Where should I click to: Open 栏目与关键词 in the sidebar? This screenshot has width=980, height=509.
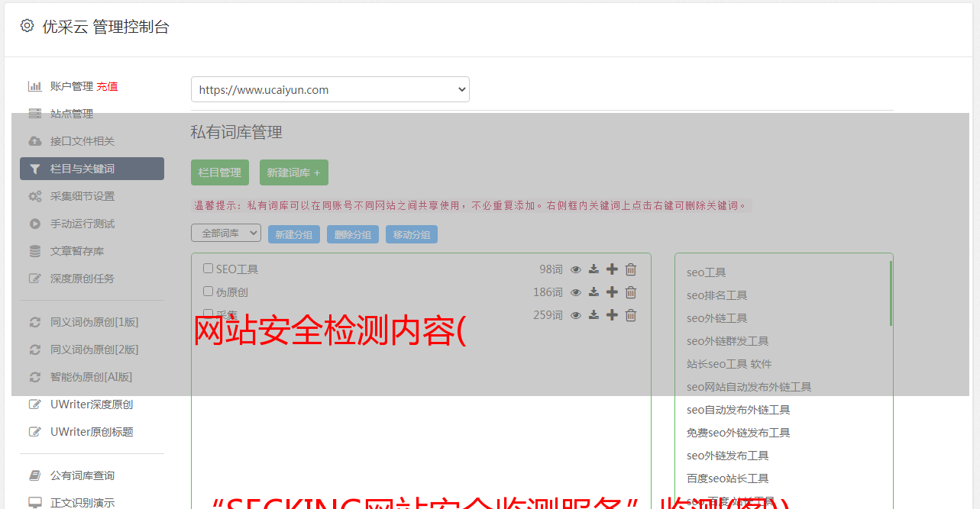click(x=92, y=169)
